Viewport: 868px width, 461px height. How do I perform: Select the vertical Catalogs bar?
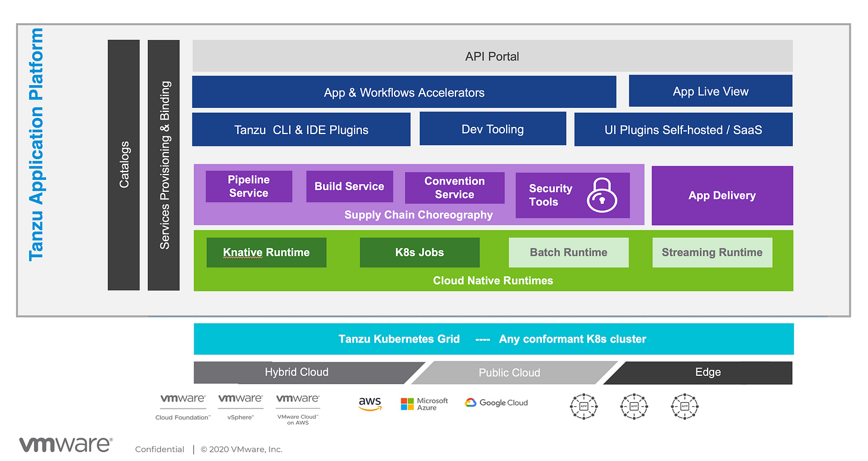pos(123,165)
